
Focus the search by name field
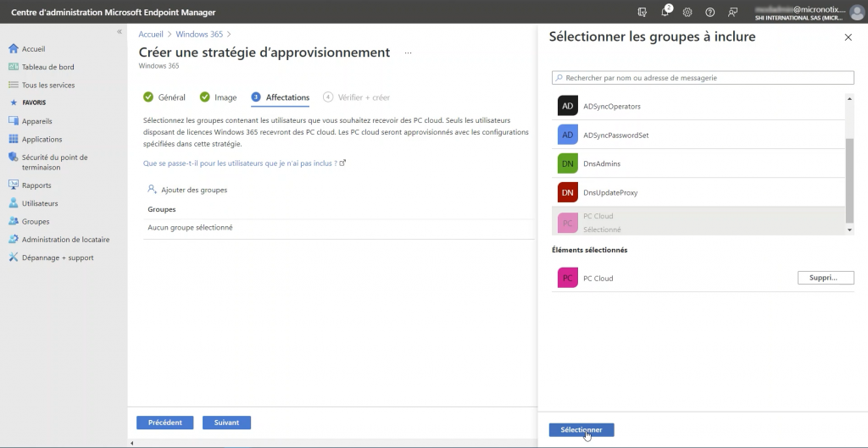(703, 78)
